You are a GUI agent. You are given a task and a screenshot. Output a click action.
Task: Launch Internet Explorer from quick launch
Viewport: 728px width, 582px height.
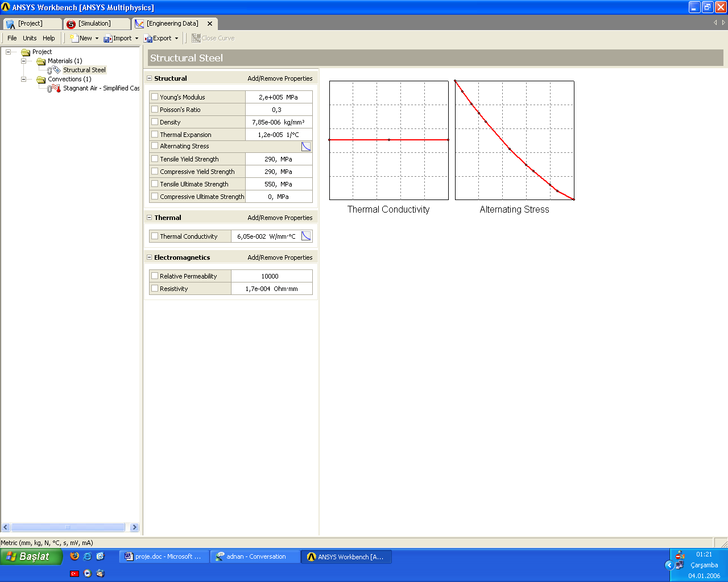click(x=88, y=556)
